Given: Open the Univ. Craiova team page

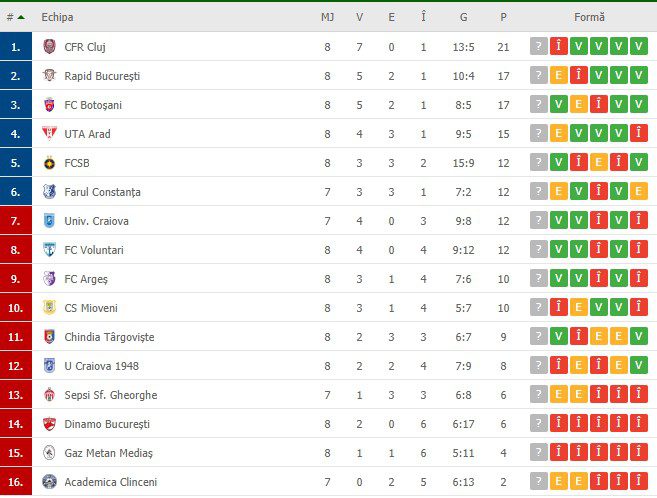Looking at the screenshot, I should [96, 221].
